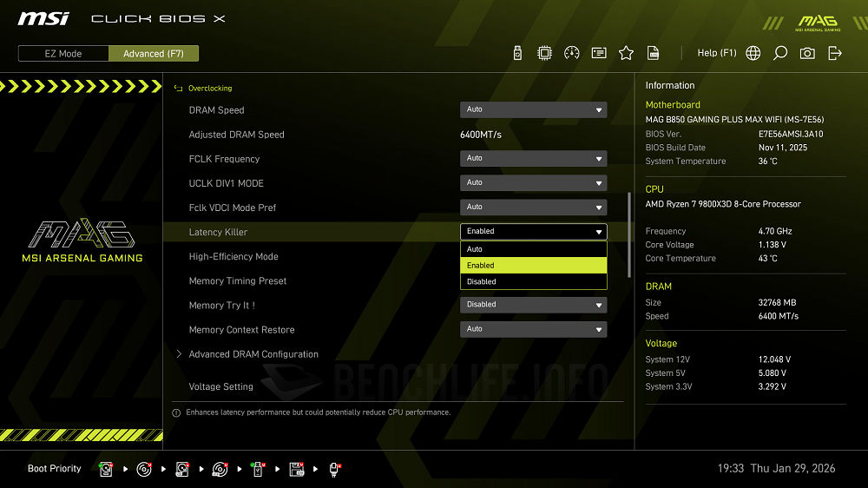Screen dimensions: 868x488
Task: Choose Disabled in Latency Killer list
Action: [x=534, y=281]
